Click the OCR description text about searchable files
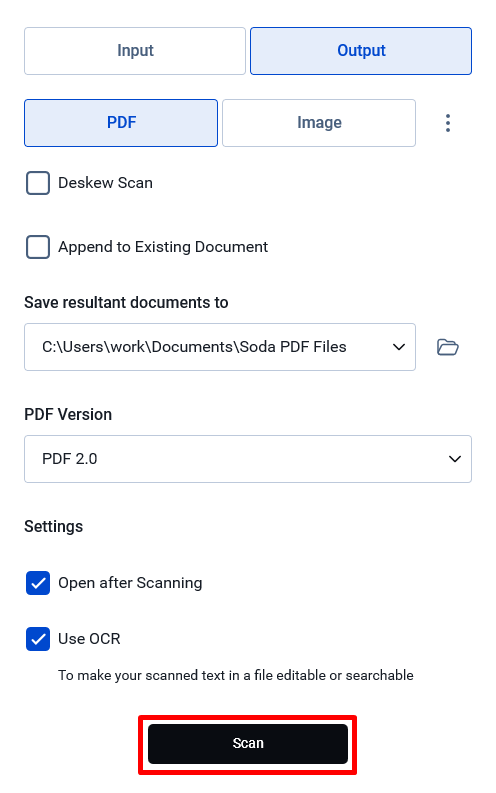The width and height of the screenshot is (496, 793). coord(236,675)
